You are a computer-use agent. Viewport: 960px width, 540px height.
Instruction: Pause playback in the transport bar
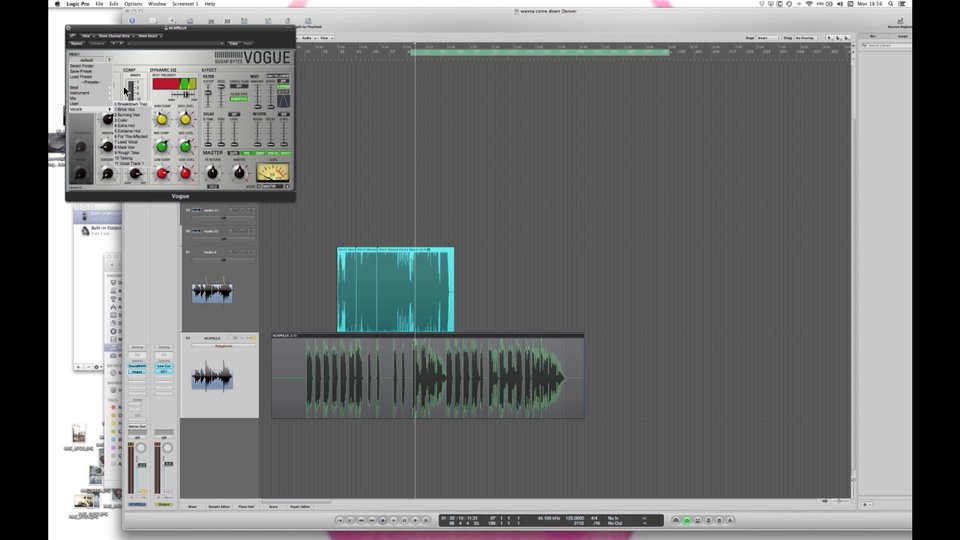pyautogui.click(x=404, y=520)
